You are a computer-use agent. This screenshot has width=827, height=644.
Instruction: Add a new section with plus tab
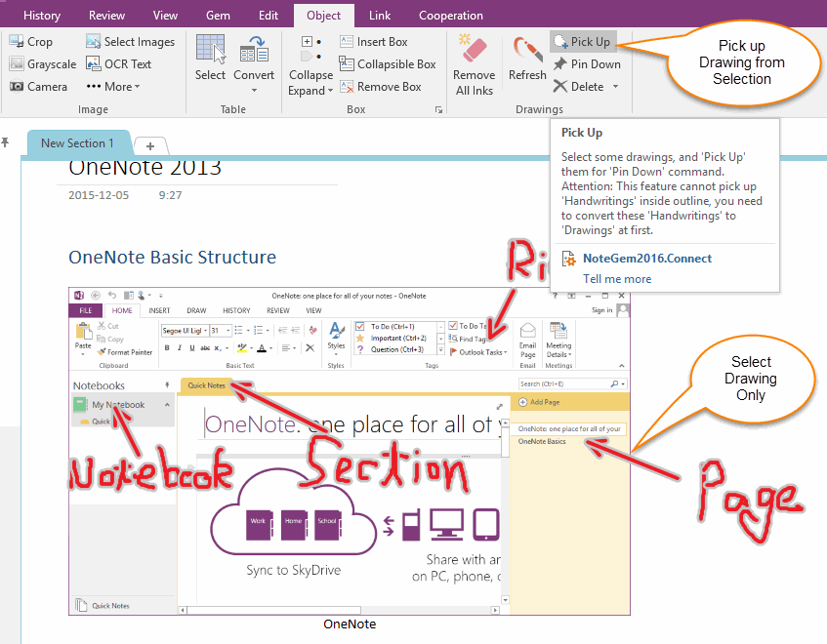[150, 146]
